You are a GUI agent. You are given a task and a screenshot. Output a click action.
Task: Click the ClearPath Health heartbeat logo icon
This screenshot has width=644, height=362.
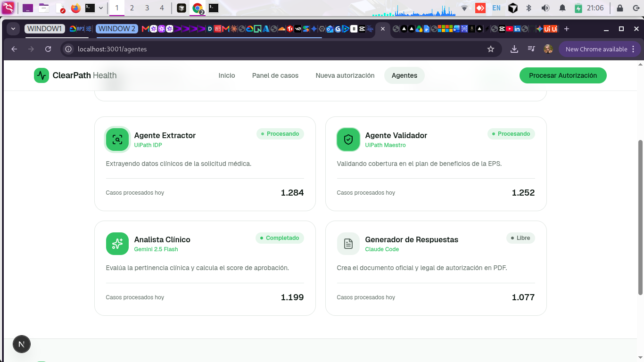point(41,75)
